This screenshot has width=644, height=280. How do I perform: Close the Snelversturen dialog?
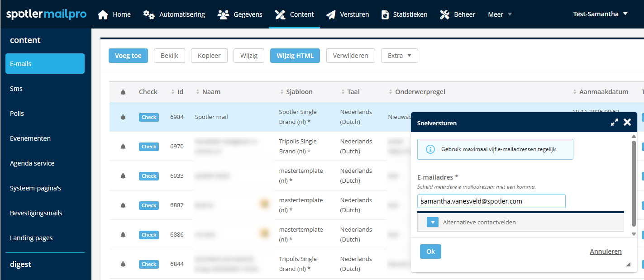coord(627,123)
